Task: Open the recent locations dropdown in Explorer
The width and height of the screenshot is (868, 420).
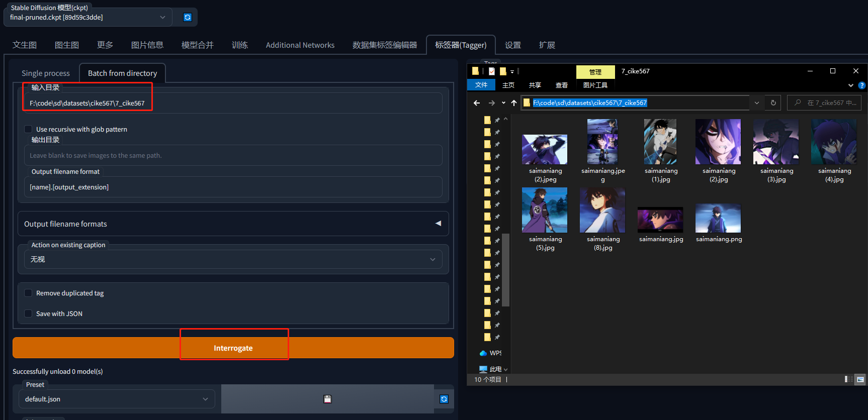Action: [x=503, y=103]
